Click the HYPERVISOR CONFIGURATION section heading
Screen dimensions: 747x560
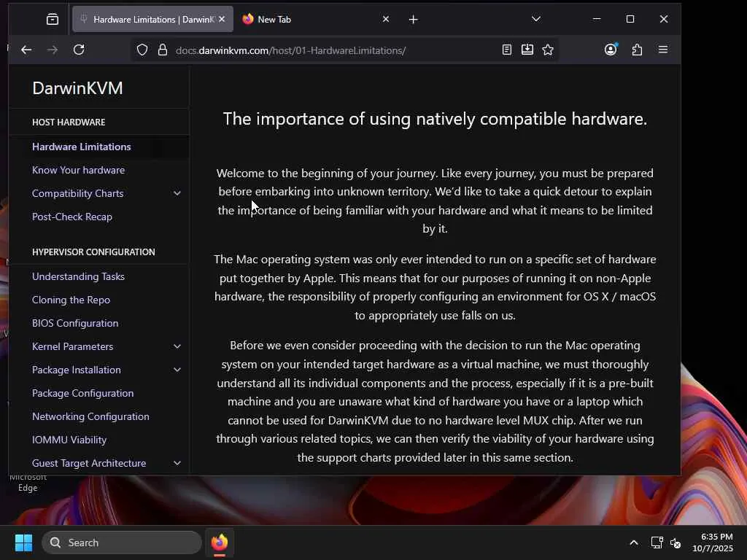93,252
